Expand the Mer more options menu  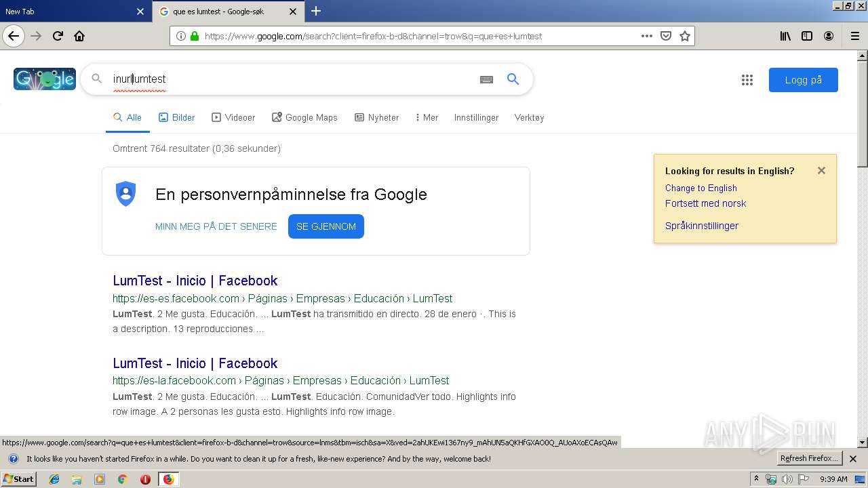(427, 117)
